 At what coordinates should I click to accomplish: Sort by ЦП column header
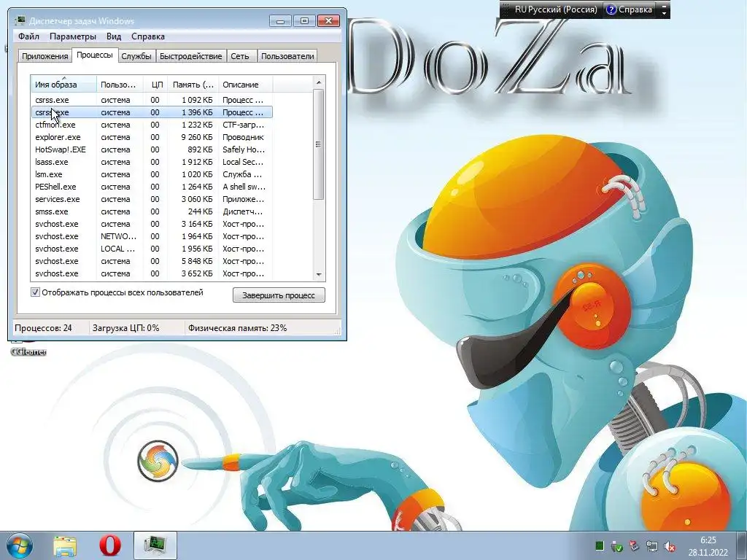point(156,85)
